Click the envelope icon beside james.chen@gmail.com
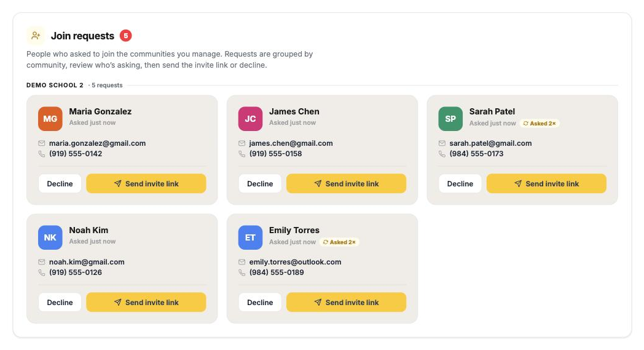 241,143
